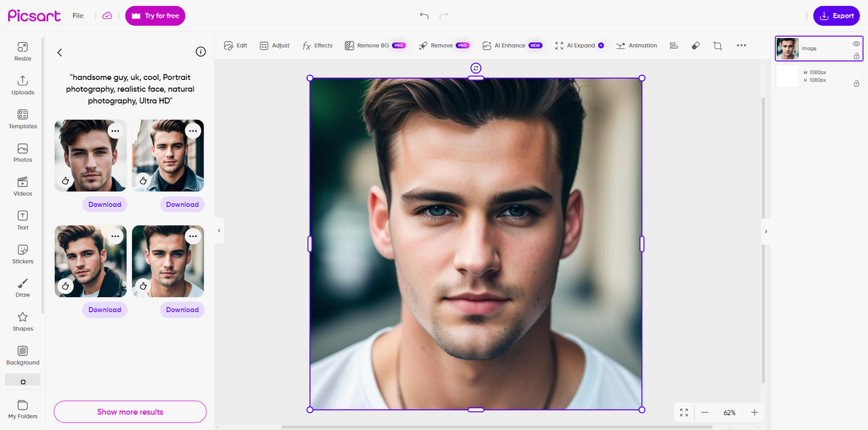
Task: Select the Remove object tool
Action: click(x=443, y=45)
